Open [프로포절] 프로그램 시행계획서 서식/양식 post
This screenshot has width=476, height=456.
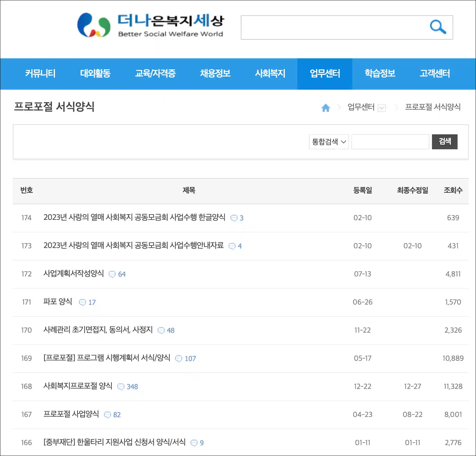click(107, 358)
